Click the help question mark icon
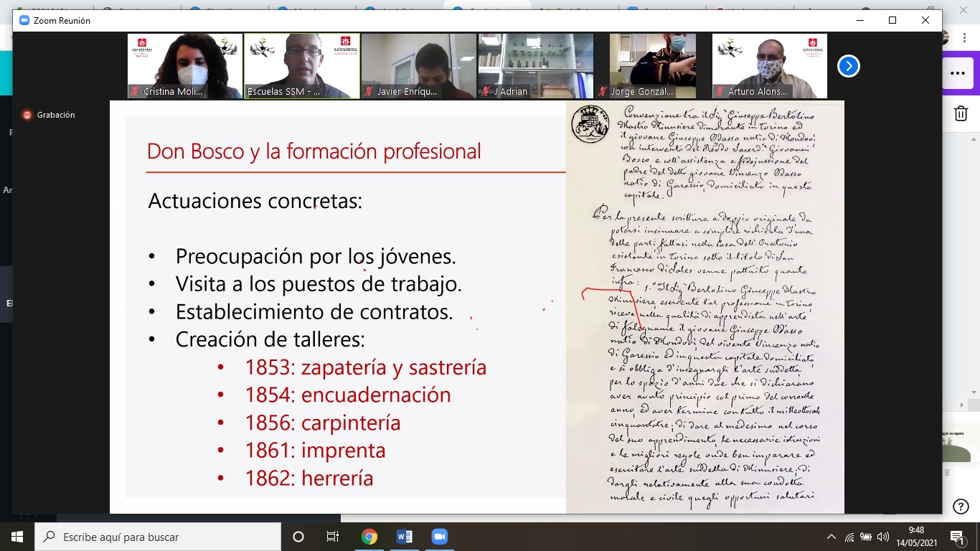Screen dimensions: 980x551 [961, 507]
